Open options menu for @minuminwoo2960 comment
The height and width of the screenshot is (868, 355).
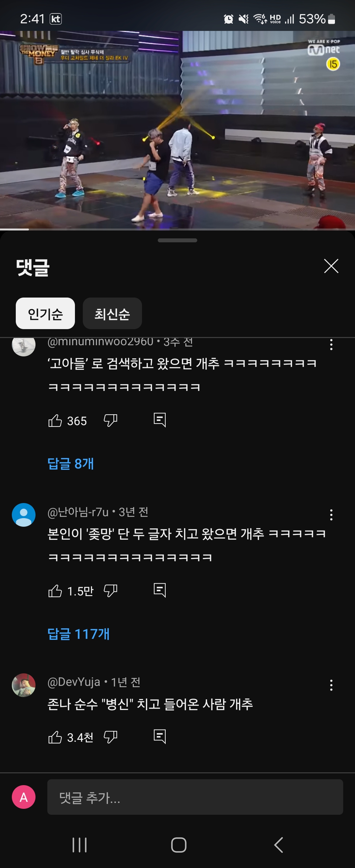pos(331,345)
